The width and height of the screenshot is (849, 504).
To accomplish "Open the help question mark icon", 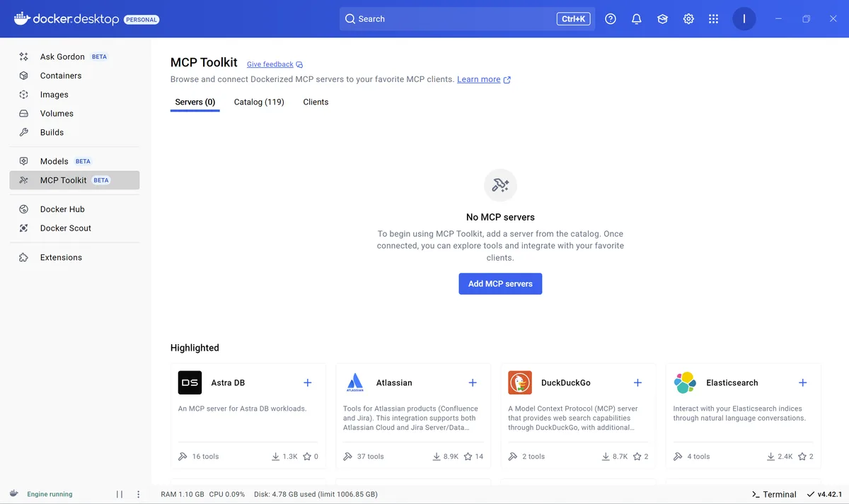I will (611, 19).
